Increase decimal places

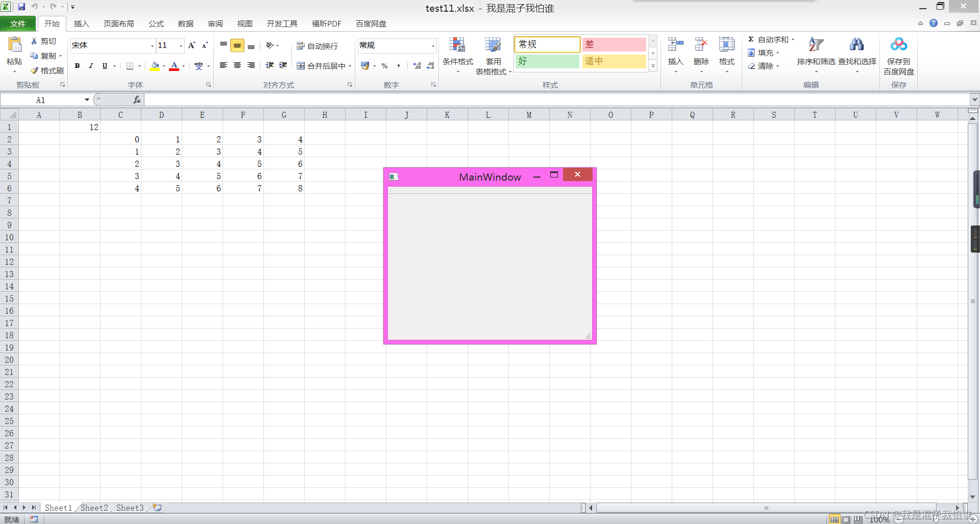tap(417, 66)
